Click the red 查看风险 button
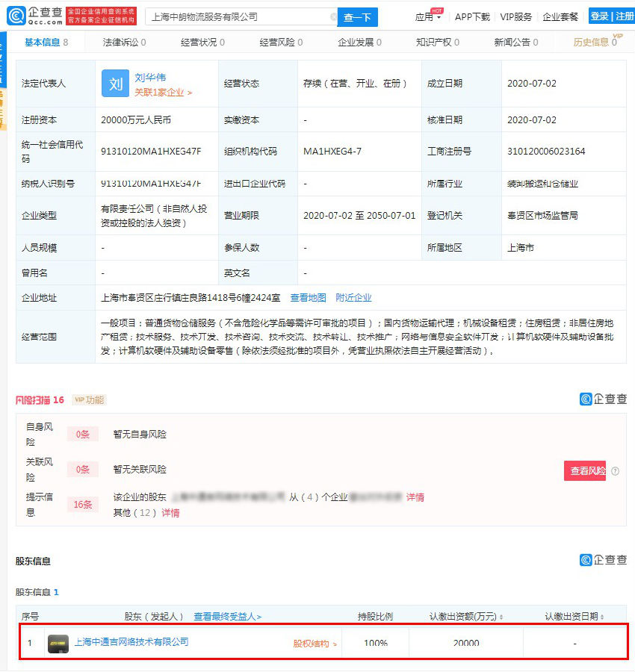The height and width of the screenshot is (672, 635). click(585, 470)
